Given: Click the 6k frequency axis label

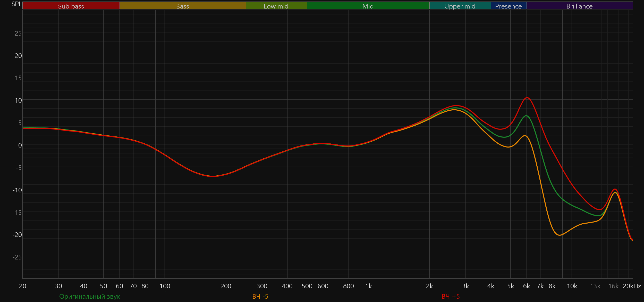Looking at the screenshot, I should pyautogui.click(x=527, y=286).
